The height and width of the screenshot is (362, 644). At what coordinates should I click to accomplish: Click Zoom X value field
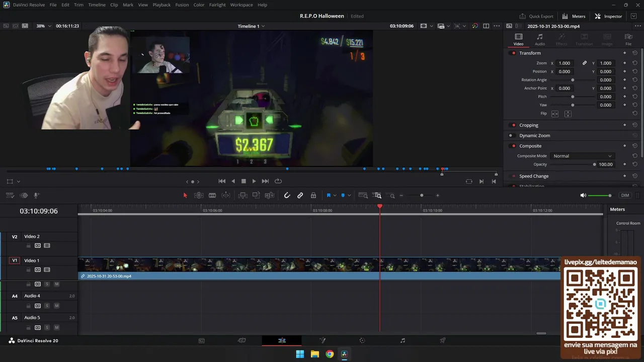tap(565, 63)
